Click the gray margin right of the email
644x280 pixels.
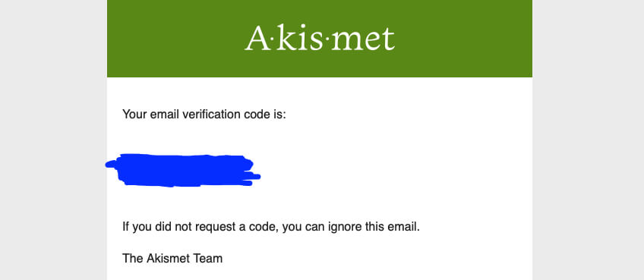point(588,140)
